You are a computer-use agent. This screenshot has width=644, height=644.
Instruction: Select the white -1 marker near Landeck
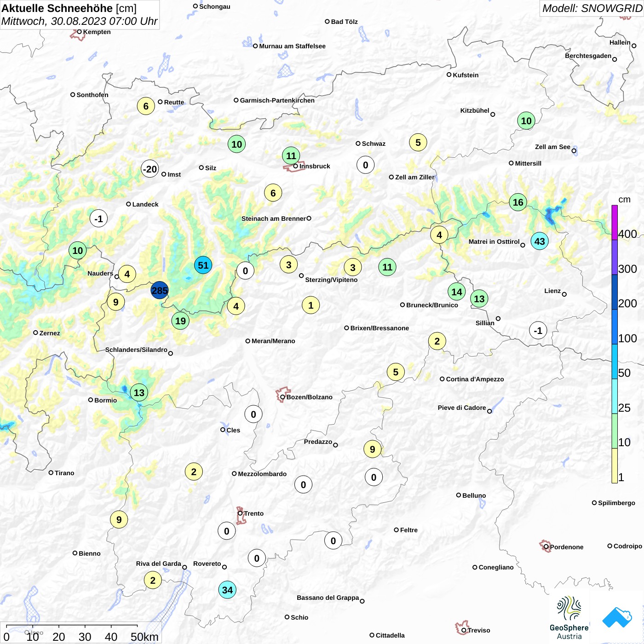click(98, 218)
